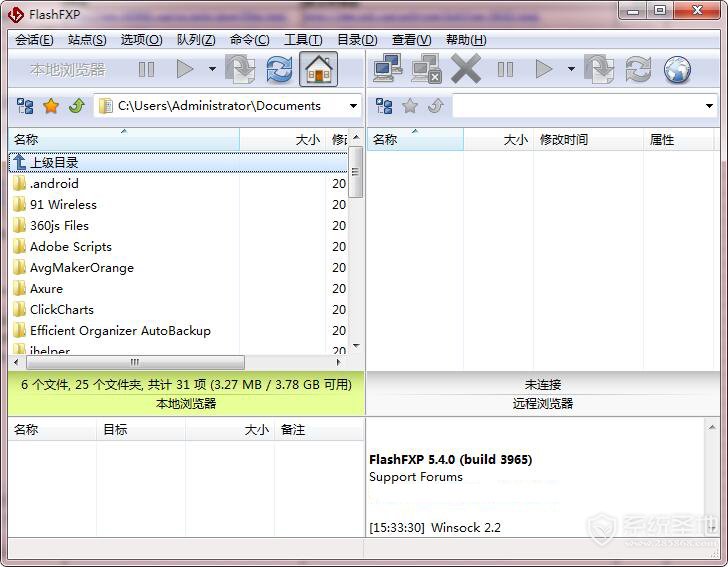Click the remote transfer queue icon
The image size is (728, 567).
pos(599,69)
